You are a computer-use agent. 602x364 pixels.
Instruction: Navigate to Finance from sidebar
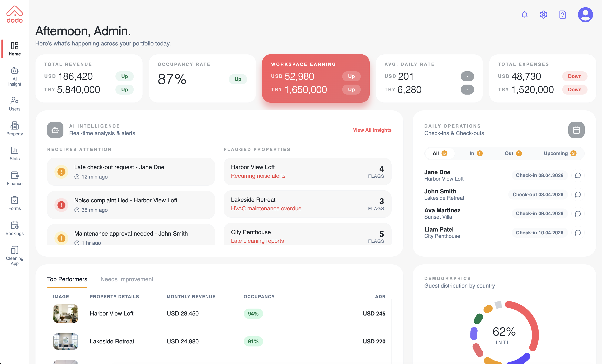click(x=14, y=178)
